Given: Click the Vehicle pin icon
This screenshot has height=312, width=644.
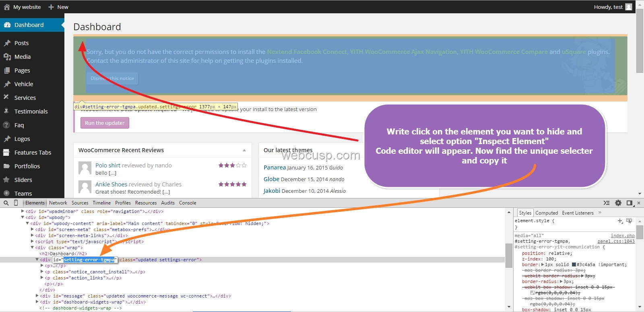Looking at the screenshot, I should 7,84.
